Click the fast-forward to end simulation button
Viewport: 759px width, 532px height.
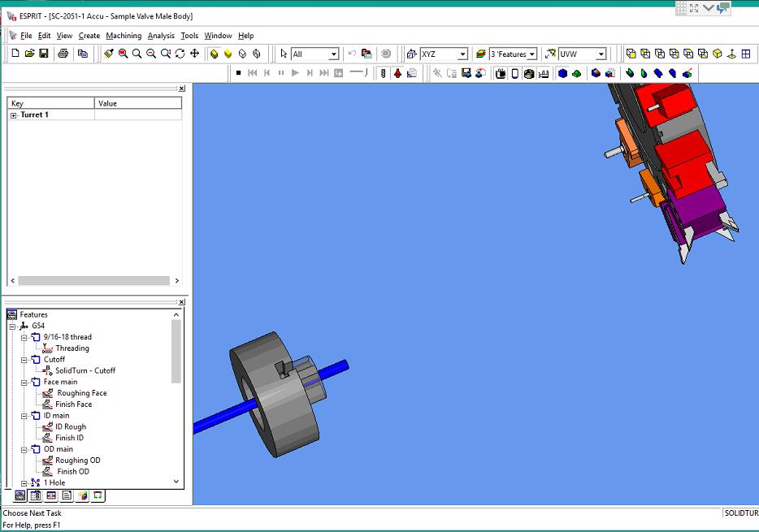coord(323,73)
